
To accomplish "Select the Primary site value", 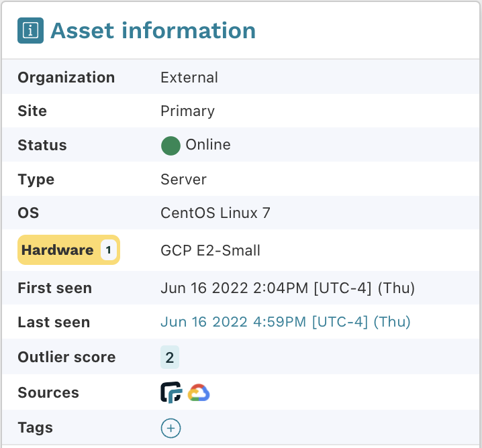I will click(x=187, y=111).
